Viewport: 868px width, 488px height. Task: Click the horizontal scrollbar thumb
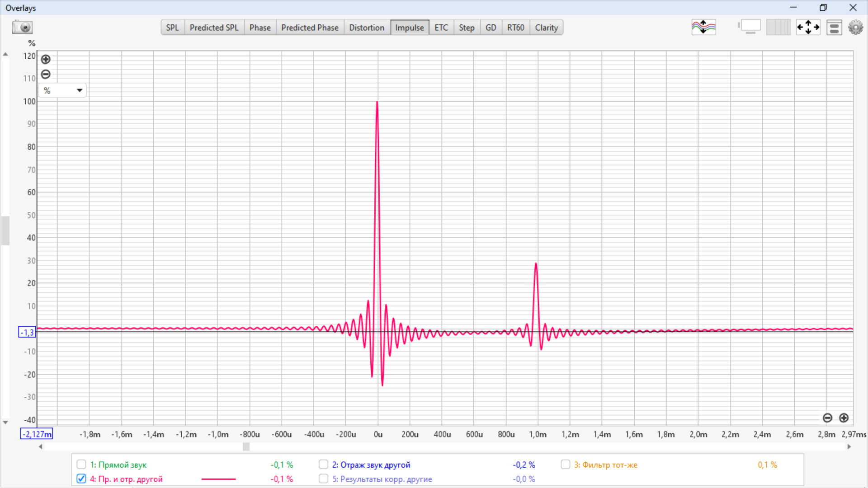[x=246, y=446]
